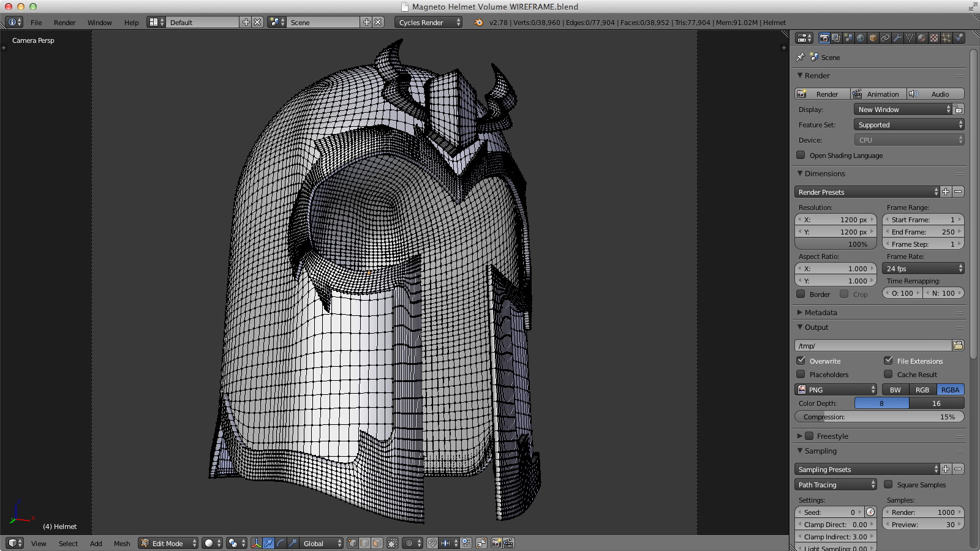Toggle the animate Seed clock icon
The width and height of the screenshot is (980, 551).
pos(870,512)
